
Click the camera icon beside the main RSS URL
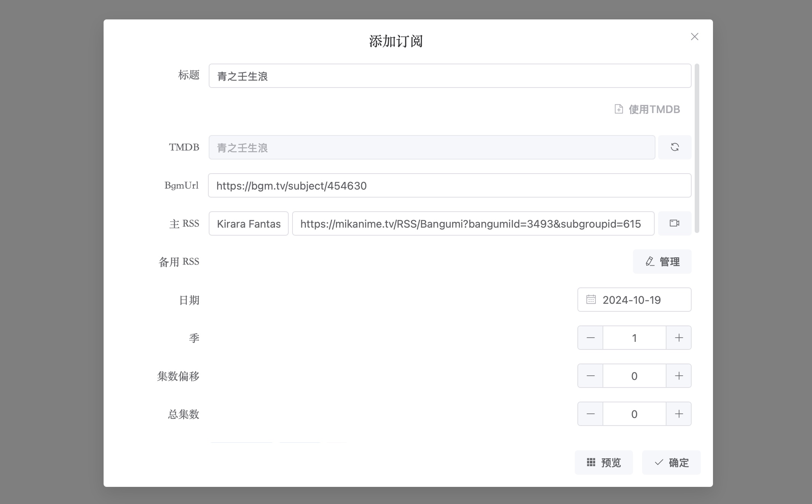[675, 223]
